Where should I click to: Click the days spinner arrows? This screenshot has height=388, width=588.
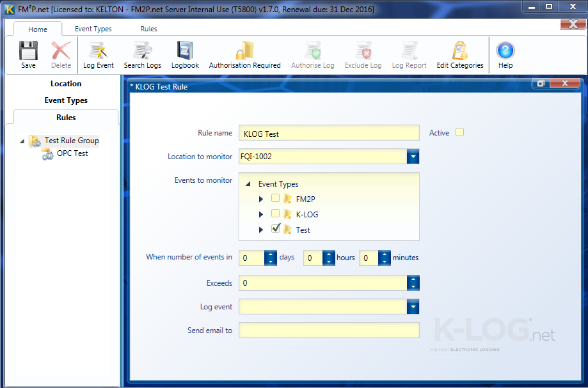(271, 258)
